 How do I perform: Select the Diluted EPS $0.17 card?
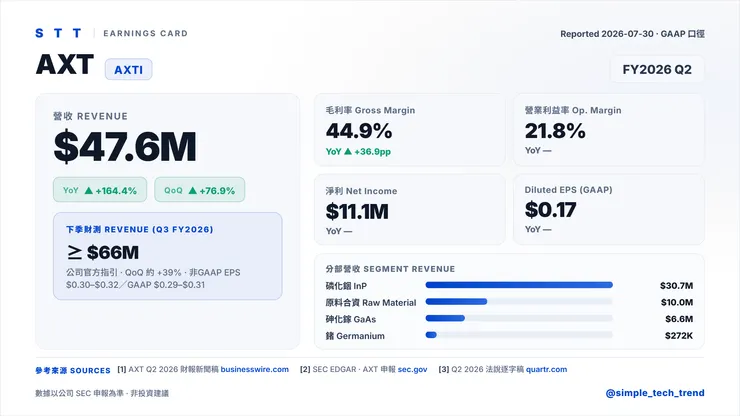[x=609, y=210]
